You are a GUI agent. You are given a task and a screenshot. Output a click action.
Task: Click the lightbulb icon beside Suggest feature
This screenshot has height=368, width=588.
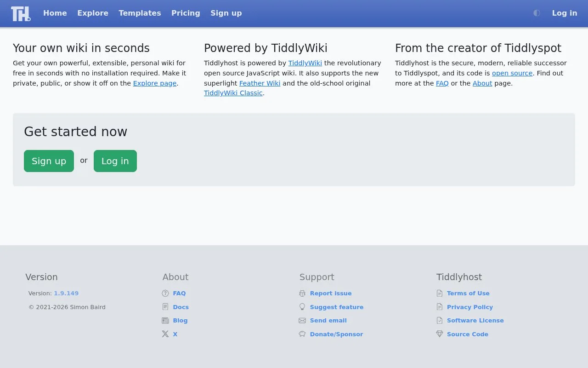tap(302, 307)
